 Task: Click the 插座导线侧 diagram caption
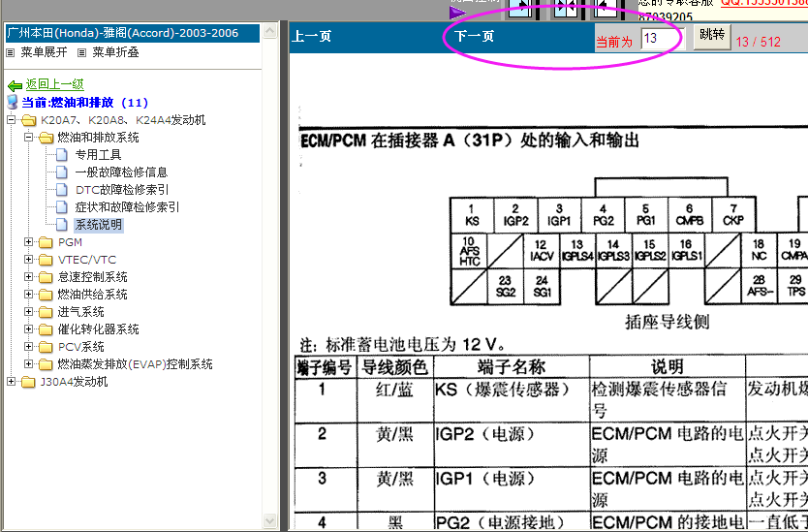(x=667, y=323)
